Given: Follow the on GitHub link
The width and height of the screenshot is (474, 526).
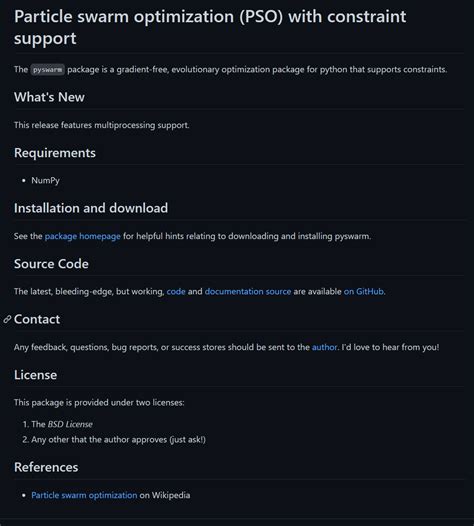Looking at the screenshot, I should coord(364,292).
